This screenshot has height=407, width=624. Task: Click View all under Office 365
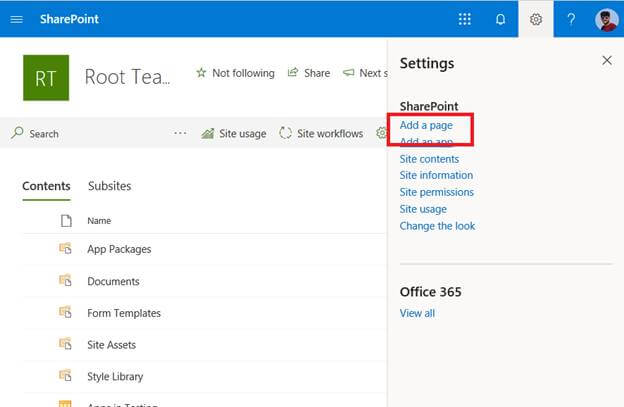click(417, 314)
